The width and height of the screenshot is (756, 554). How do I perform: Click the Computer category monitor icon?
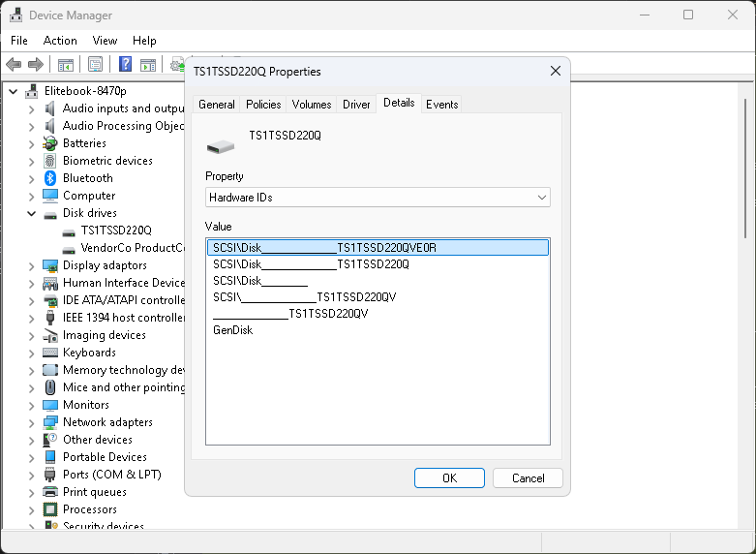point(50,196)
